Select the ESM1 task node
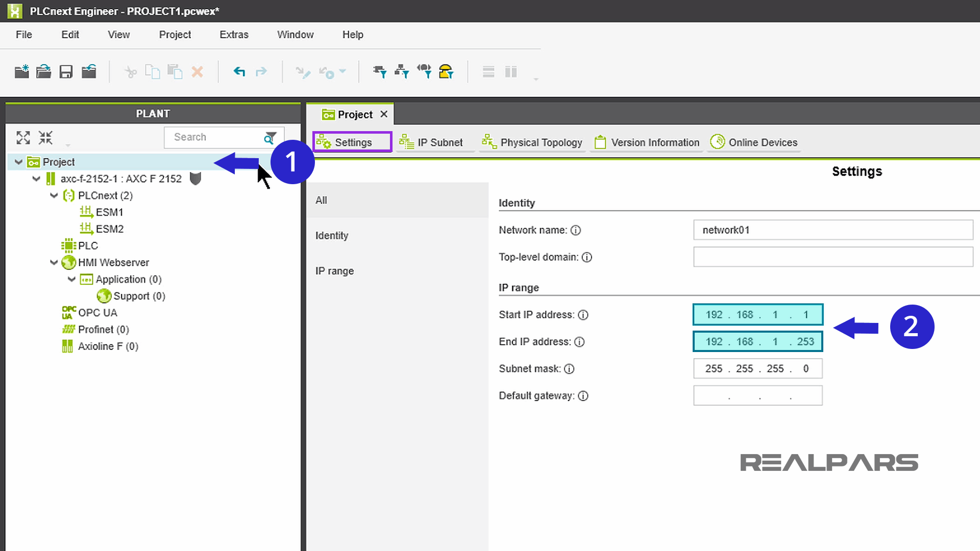Viewport: 980px width, 551px height. click(x=109, y=212)
